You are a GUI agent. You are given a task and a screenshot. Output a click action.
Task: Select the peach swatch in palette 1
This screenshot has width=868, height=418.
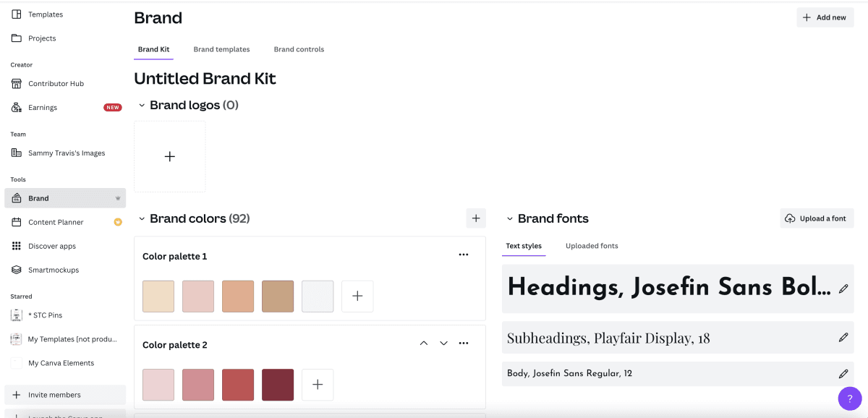tap(238, 297)
